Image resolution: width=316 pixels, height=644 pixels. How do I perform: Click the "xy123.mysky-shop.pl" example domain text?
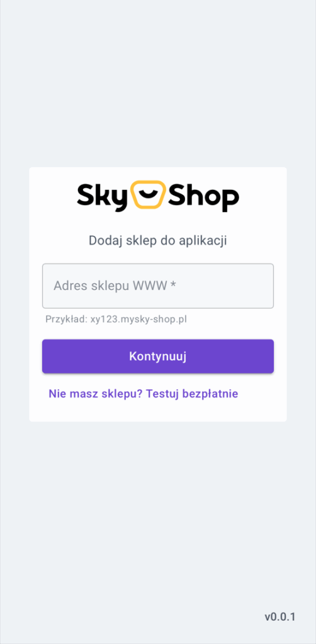tap(139, 319)
